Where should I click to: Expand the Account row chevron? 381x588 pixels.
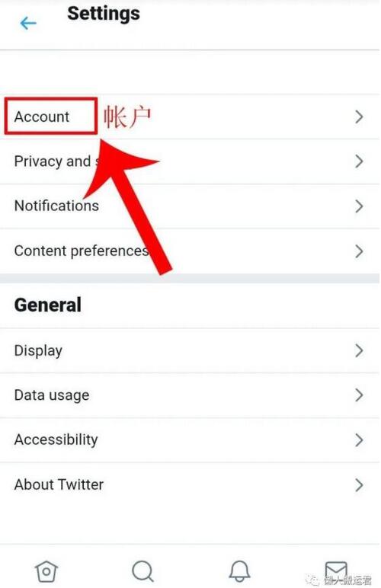pyautogui.click(x=359, y=117)
